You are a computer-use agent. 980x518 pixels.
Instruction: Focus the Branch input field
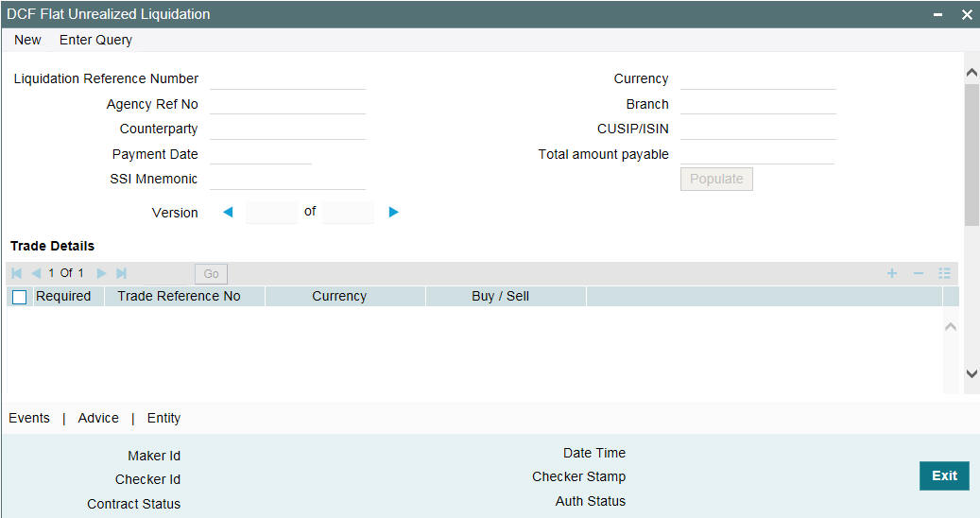click(758, 104)
